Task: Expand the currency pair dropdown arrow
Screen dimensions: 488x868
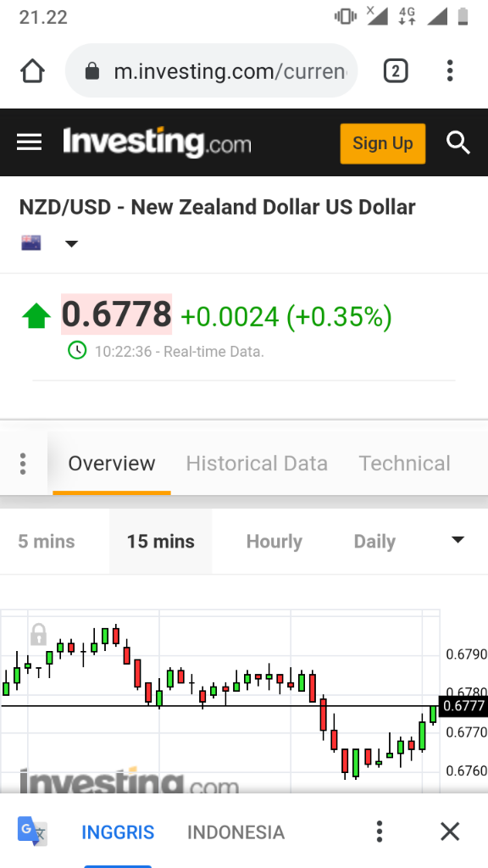Action: [x=71, y=243]
